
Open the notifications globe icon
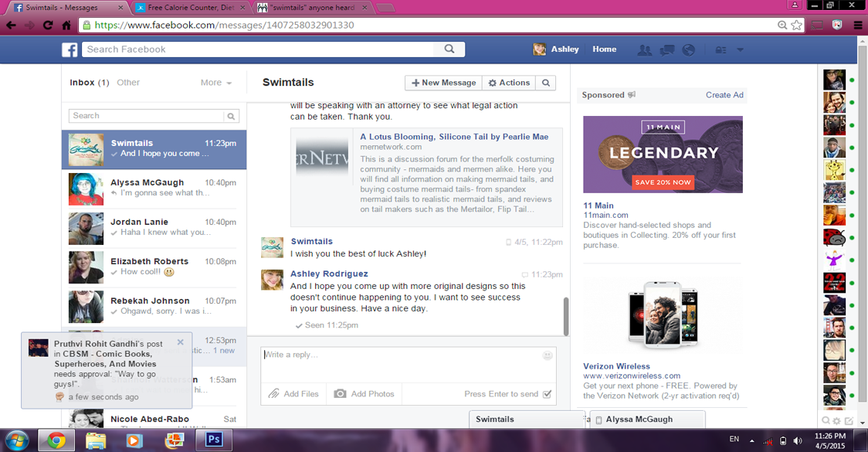click(x=689, y=49)
